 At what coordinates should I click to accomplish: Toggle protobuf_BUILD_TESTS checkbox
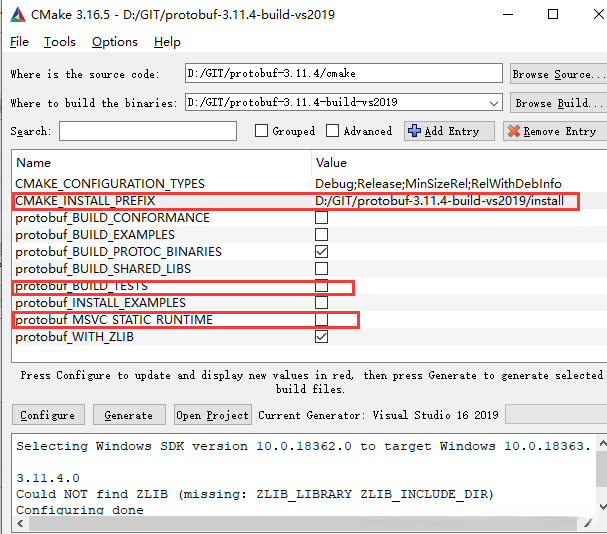pyautogui.click(x=321, y=286)
